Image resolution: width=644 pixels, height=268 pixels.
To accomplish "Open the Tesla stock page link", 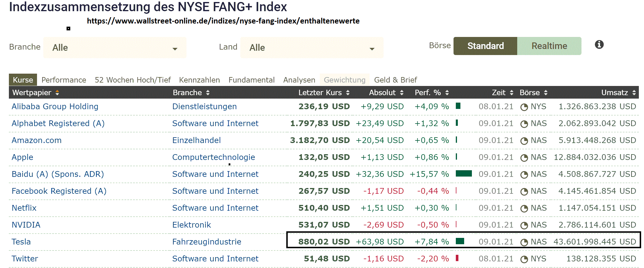I will point(21,242).
